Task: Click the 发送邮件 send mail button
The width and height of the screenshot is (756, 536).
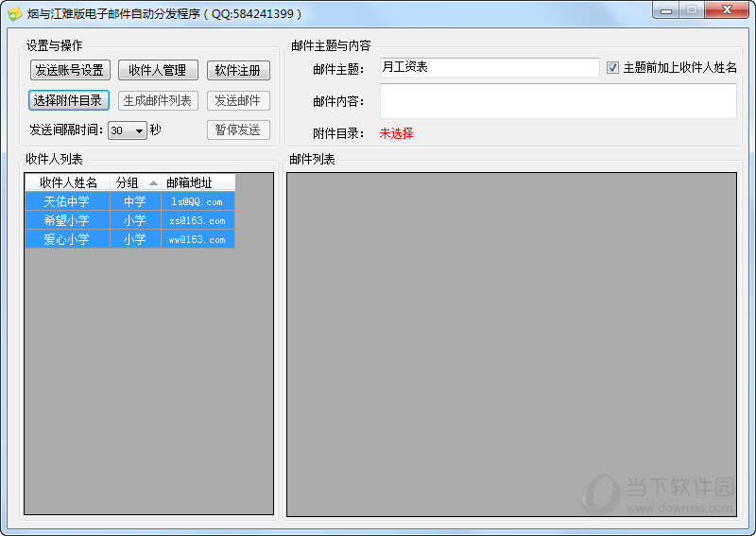Action: (238, 100)
